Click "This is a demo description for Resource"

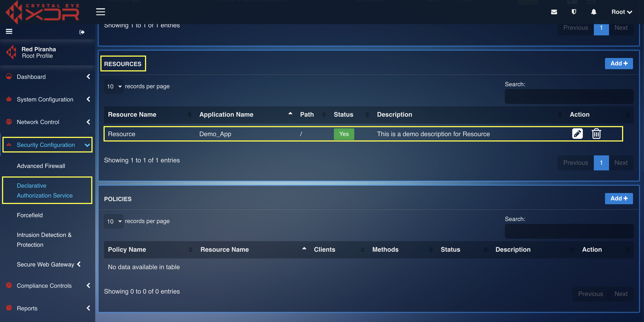433,134
